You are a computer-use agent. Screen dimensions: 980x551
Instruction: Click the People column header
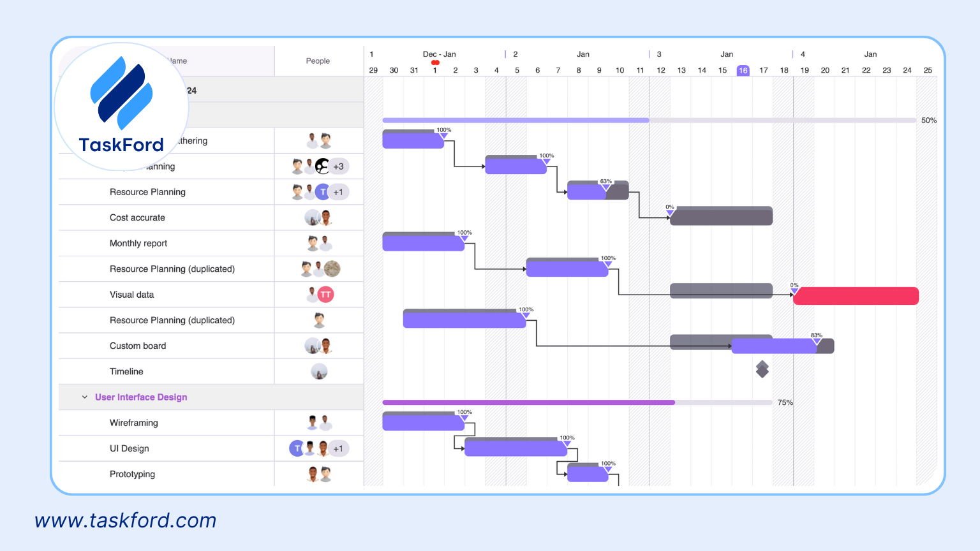click(x=318, y=61)
